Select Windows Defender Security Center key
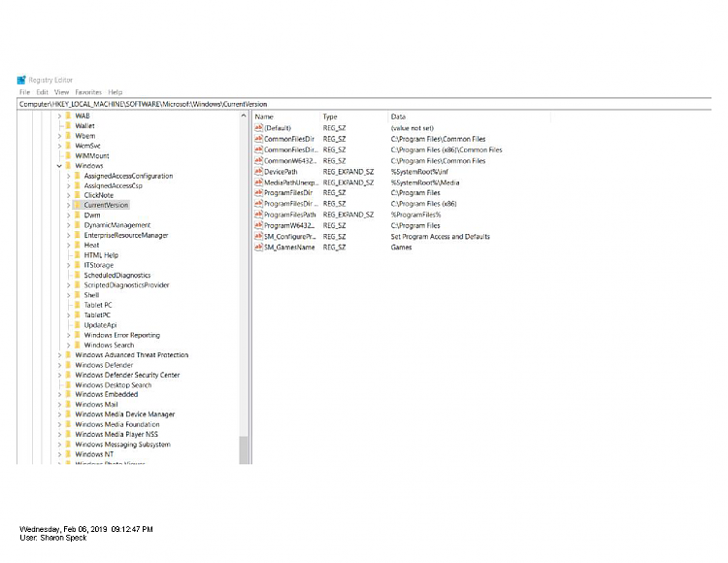728x563 pixels. 127,375
